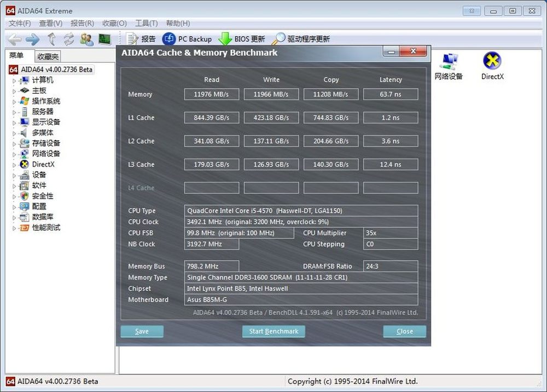Expand the 主板 tree node arrow
The width and height of the screenshot is (547, 392).
click(x=14, y=91)
